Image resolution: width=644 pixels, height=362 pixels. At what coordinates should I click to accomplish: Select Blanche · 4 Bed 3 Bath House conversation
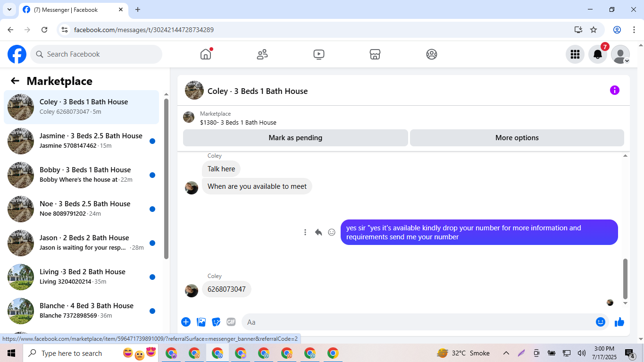(x=81, y=311)
